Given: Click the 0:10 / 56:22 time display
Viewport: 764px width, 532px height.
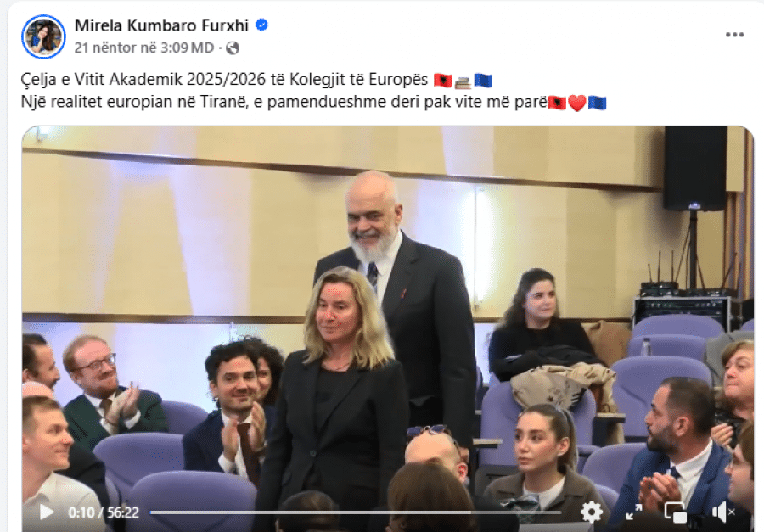Looking at the screenshot, I should (x=104, y=512).
